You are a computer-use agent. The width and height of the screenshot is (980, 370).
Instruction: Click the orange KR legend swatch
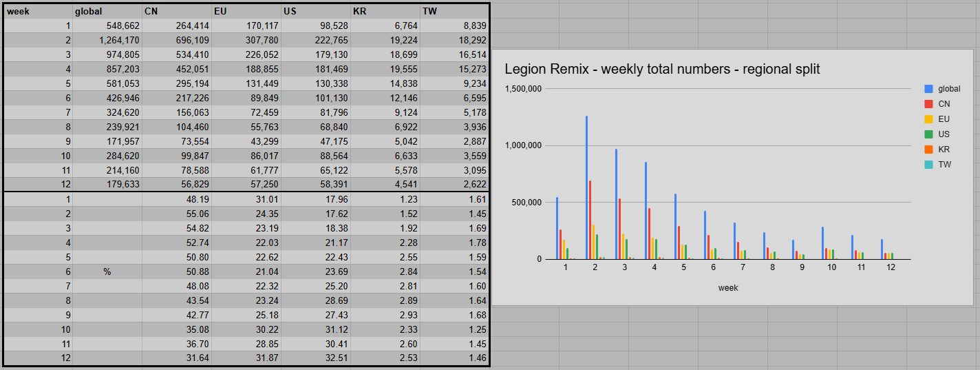(928, 150)
